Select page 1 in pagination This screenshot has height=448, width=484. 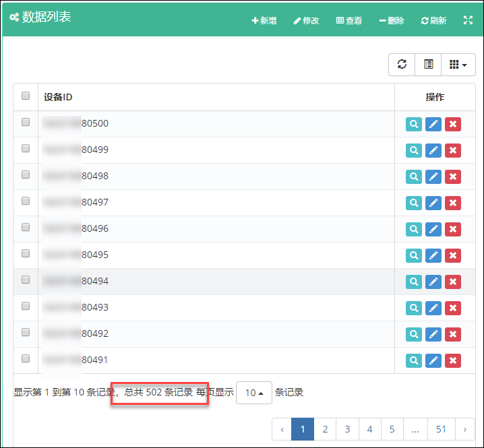pos(303,429)
